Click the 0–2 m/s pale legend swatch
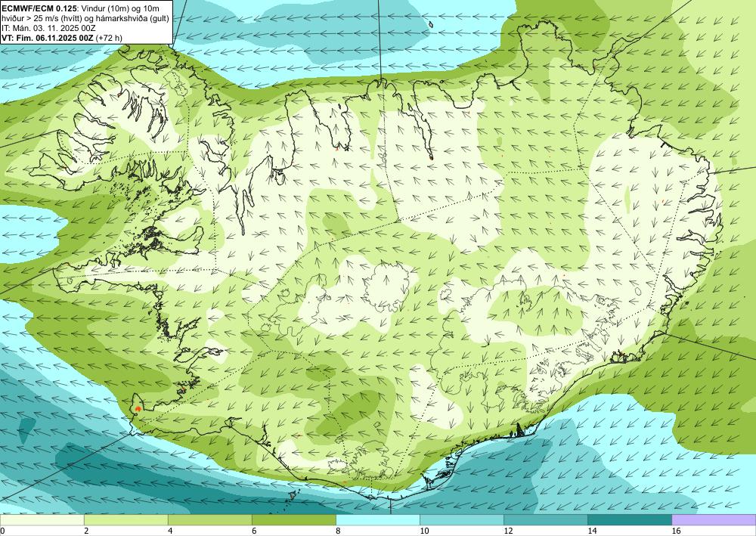The image size is (756, 536). pyautogui.click(x=42, y=519)
